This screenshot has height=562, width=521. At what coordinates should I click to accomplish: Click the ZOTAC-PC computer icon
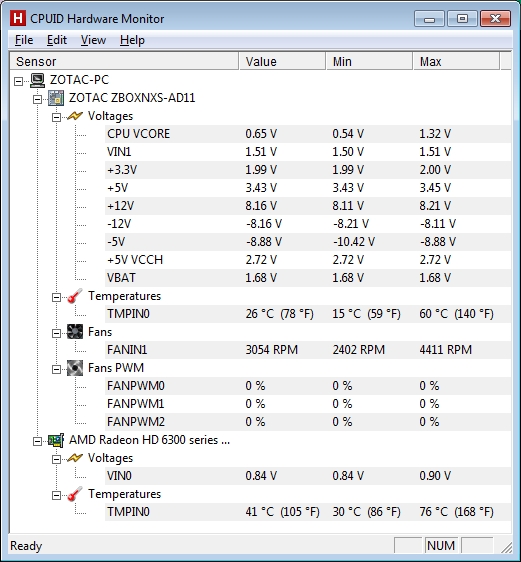(x=37, y=80)
